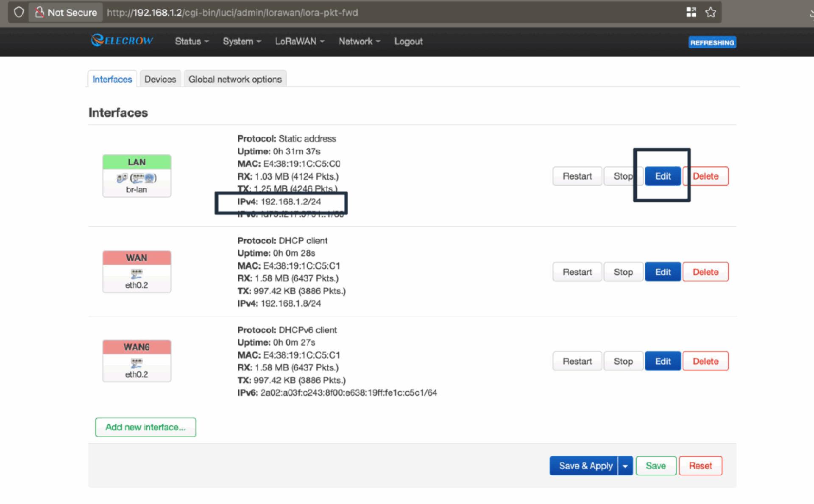Stop the WAN interface
814x504 pixels.
pyautogui.click(x=623, y=272)
